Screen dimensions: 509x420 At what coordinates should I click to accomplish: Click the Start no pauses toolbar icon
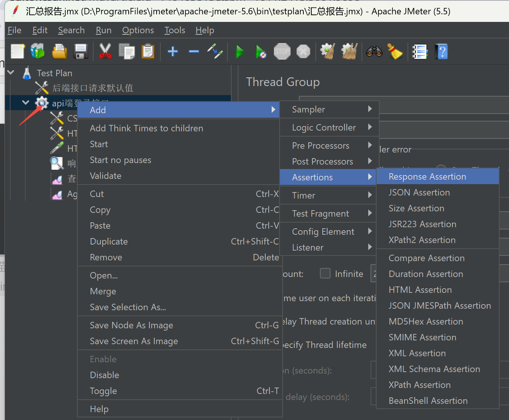tap(261, 51)
